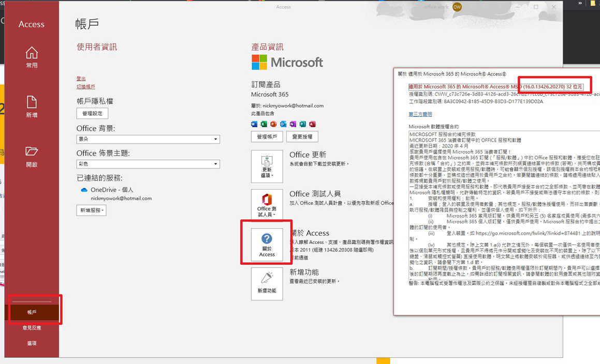Image resolution: width=600 pixels, height=364 pixels.
Task: Click the 管理帳戶 (Manage account) button
Action: (x=267, y=136)
